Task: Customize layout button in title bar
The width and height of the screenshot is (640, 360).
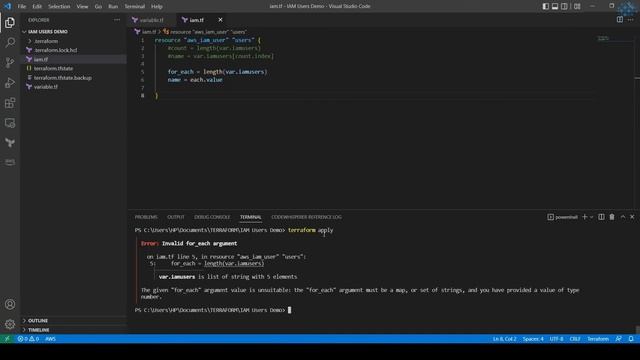Action: [577, 6]
